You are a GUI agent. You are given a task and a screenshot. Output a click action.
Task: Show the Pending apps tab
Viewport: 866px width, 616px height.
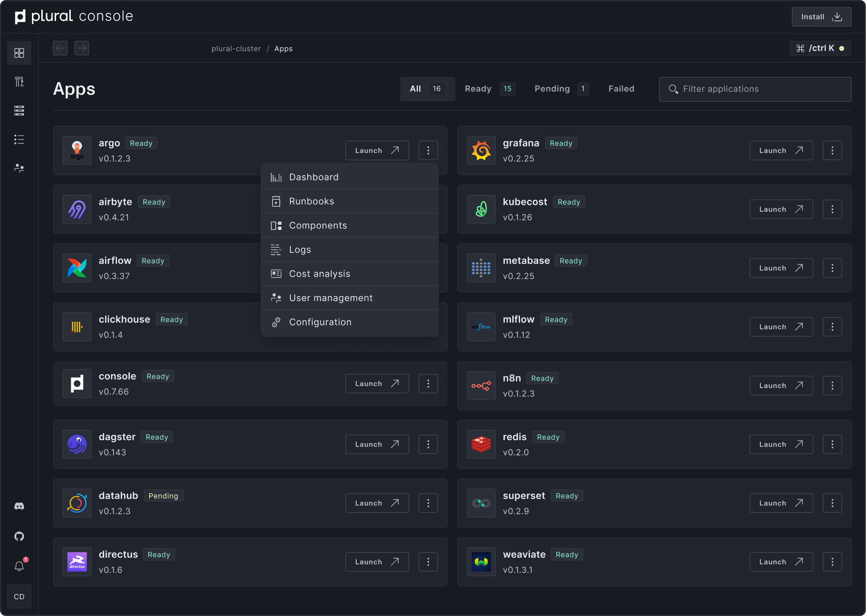coord(561,89)
